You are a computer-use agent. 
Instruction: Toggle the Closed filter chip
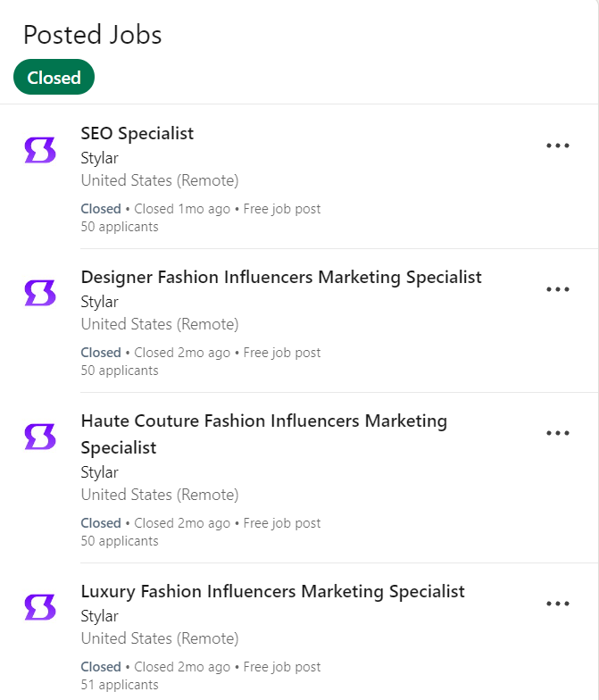tap(54, 78)
